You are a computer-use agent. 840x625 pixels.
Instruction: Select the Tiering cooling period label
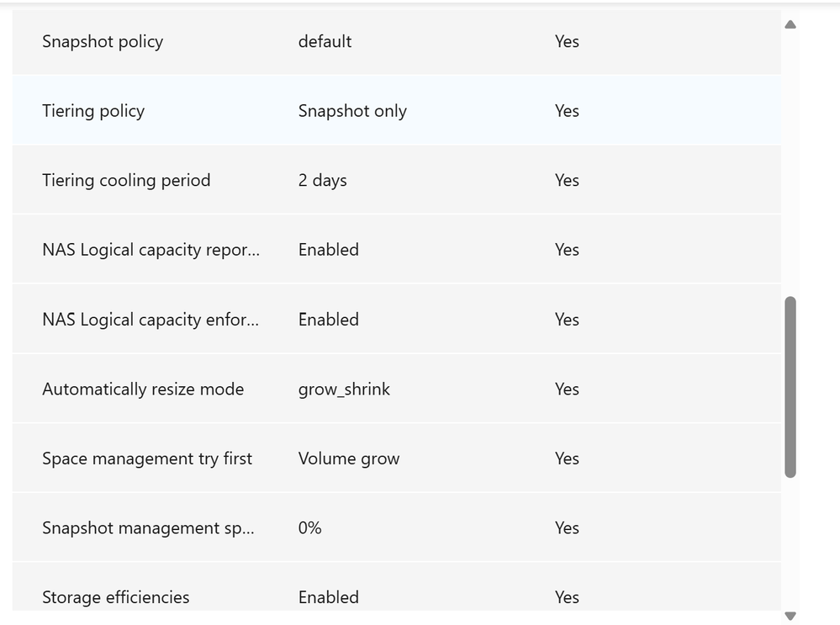126,180
